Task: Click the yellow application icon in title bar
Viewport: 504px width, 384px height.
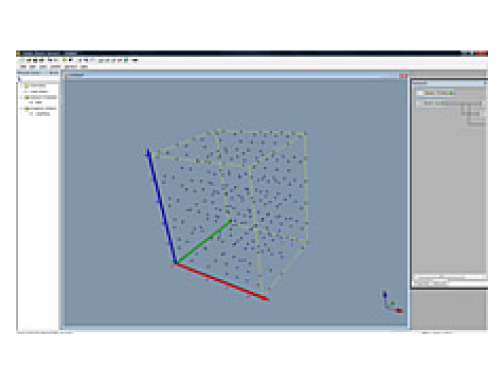Action: tap(19, 53)
